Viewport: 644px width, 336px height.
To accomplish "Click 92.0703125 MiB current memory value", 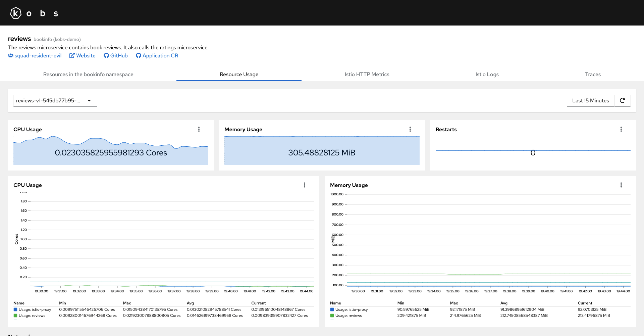I will 592,309.
